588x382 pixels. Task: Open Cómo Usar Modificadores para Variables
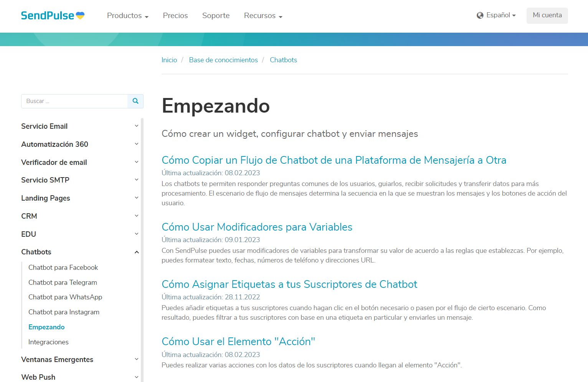coord(257,227)
